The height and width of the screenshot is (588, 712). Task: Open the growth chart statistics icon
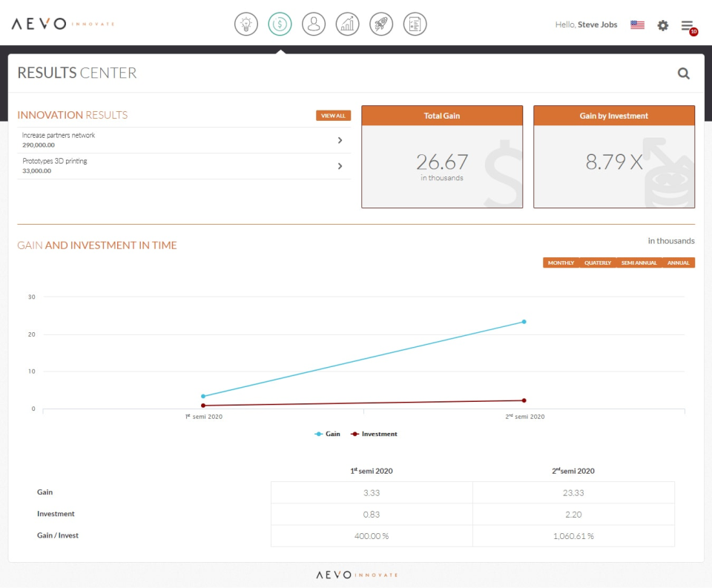coord(347,24)
